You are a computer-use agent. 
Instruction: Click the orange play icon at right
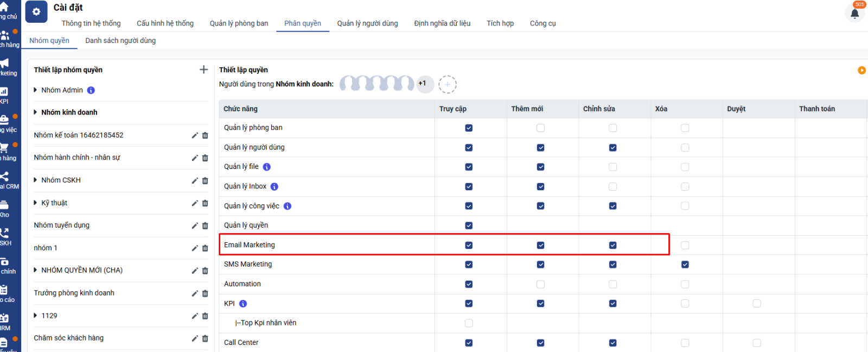pos(861,70)
